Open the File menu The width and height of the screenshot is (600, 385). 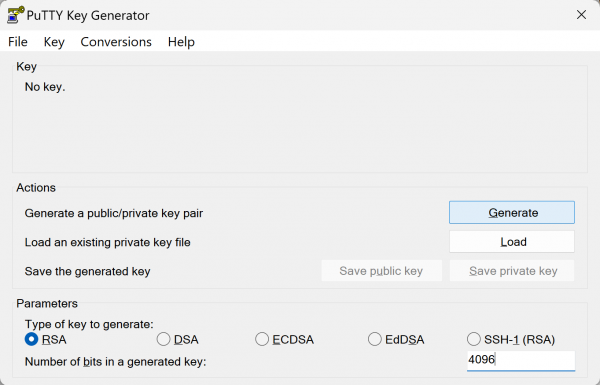18,41
